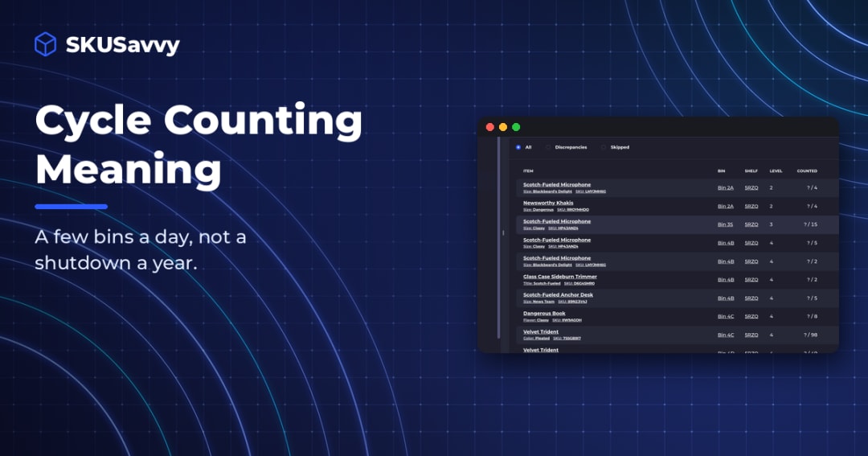Click level value 3 in Bin 3S row

(x=771, y=224)
